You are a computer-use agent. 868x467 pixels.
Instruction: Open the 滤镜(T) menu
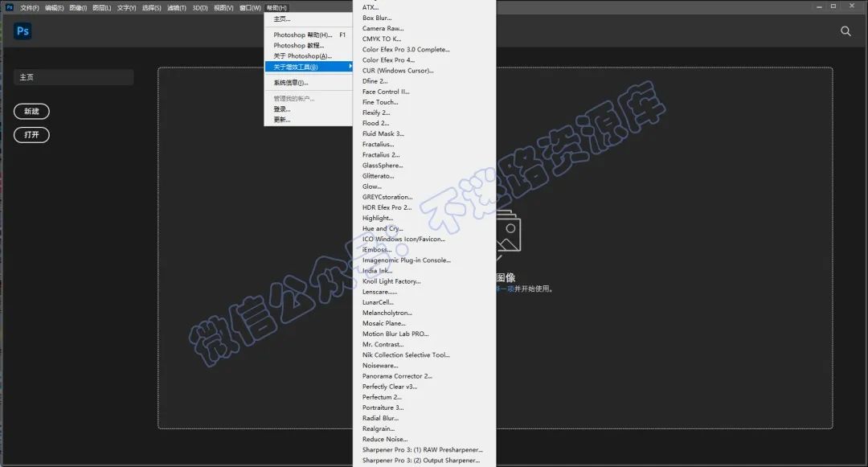(x=177, y=8)
